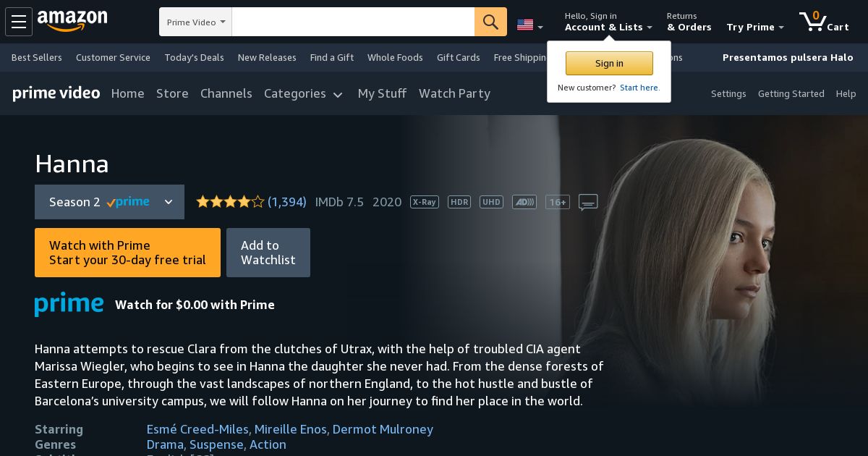
Task: Open My Stuff
Action: point(382,93)
